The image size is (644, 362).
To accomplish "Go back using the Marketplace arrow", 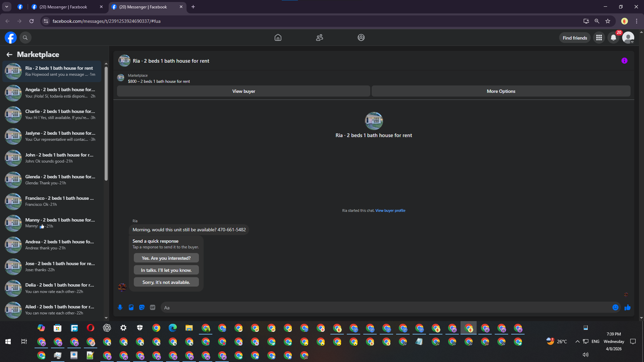I will click(x=9, y=54).
